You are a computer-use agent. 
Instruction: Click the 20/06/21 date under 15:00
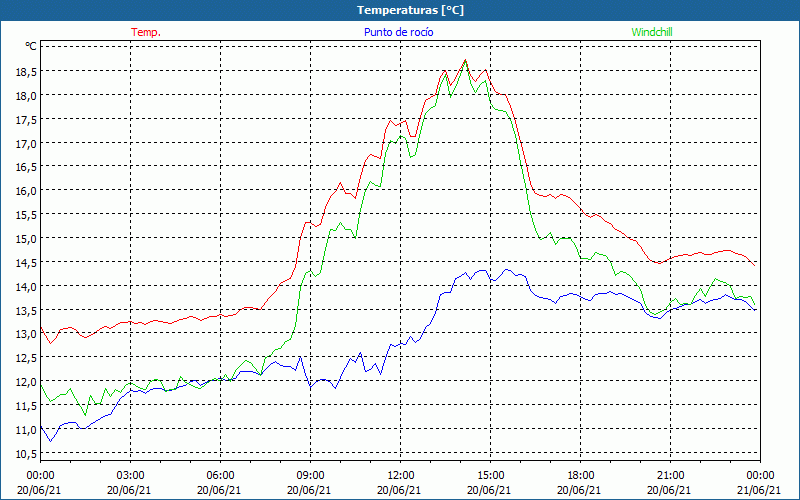(489, 490)
